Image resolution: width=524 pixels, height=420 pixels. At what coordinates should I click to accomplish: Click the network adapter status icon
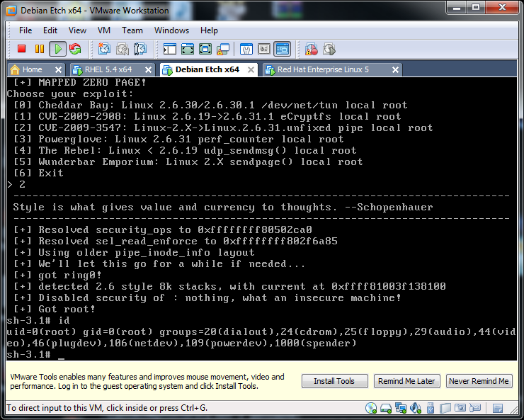point(401,408)
